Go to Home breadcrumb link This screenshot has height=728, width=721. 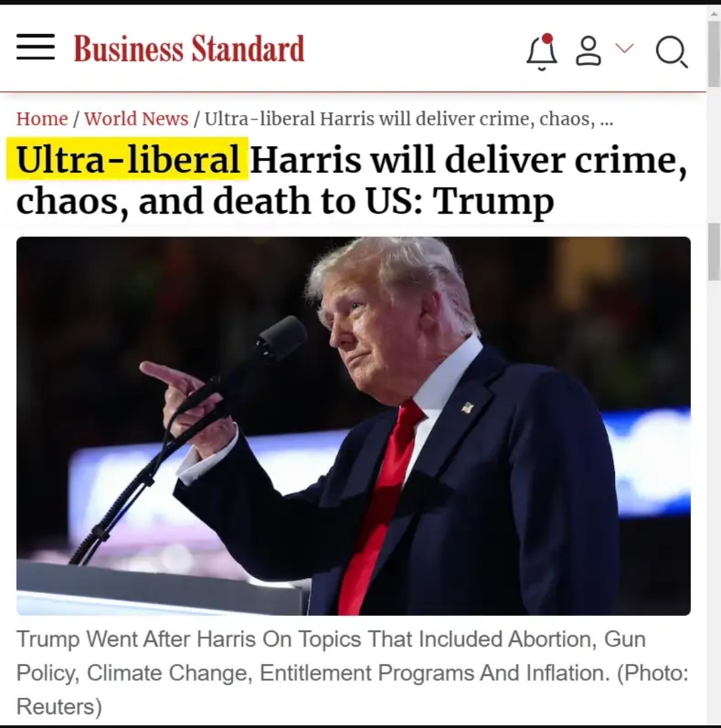click(x=42, y=119)
